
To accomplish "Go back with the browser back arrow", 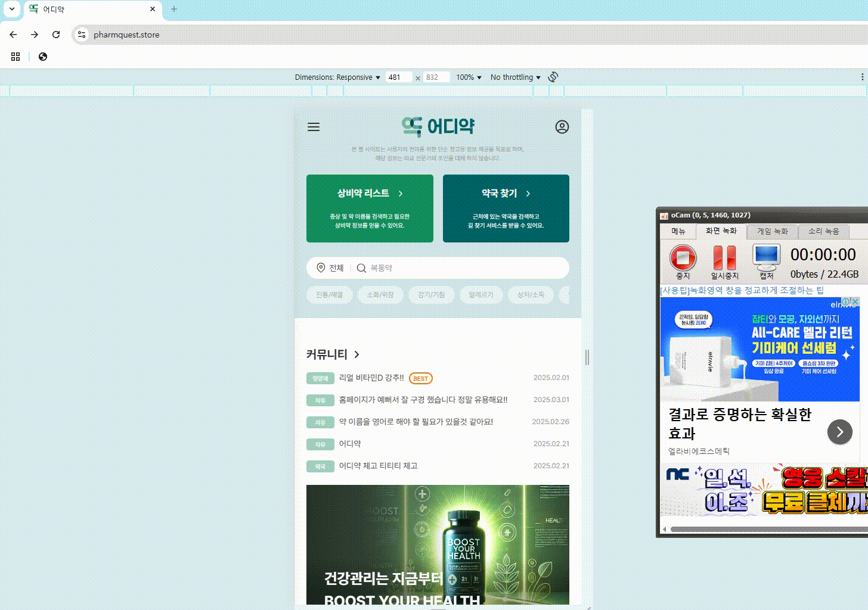I will pyautogui.click(x=13, y=35).
